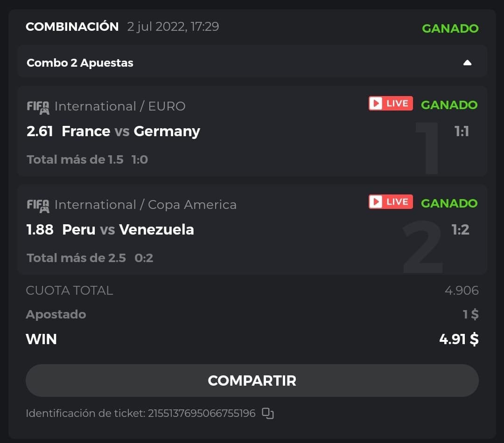Screen dimensions: 504x443
Task: Click FIFA gamepad icon beside International / EURO
Action: (x=38, y=107)
